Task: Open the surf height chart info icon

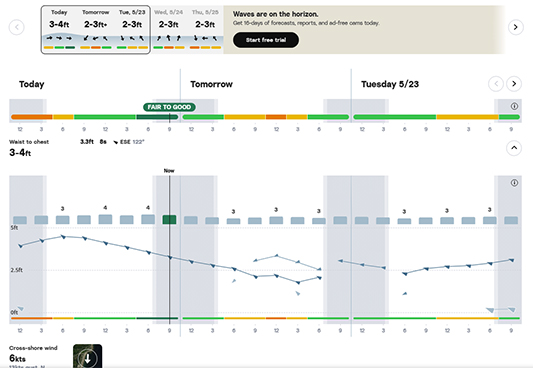Action: [514, 183]
